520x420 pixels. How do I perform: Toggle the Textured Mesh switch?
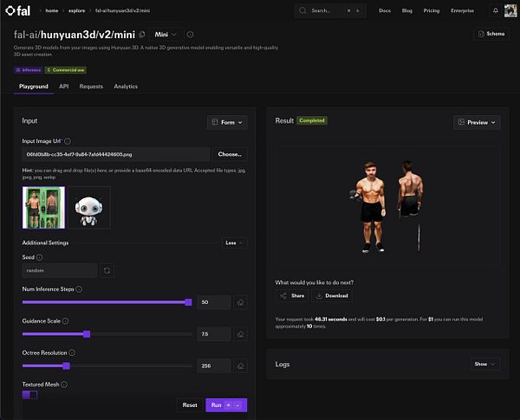(29, 395)
